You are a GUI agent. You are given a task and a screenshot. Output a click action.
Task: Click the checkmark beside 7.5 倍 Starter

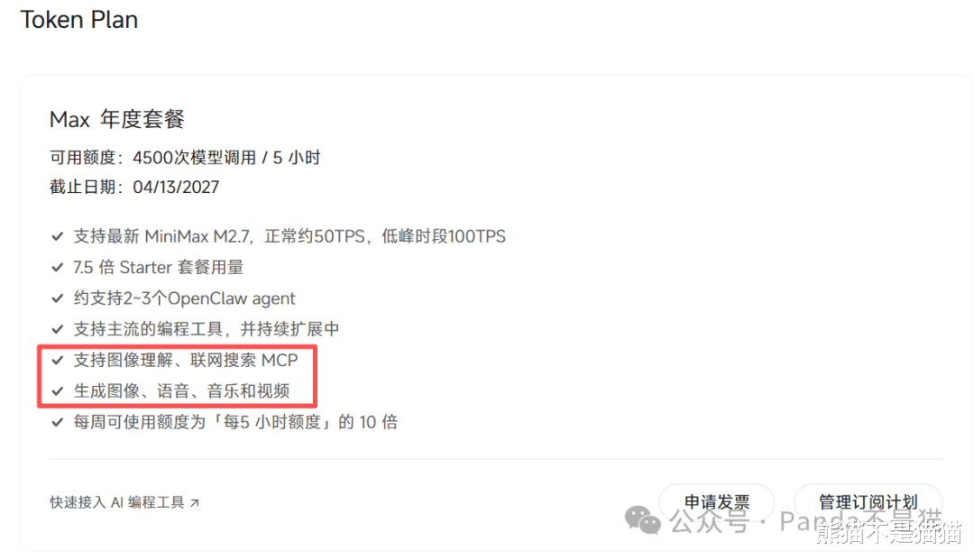tap(58, 268)
